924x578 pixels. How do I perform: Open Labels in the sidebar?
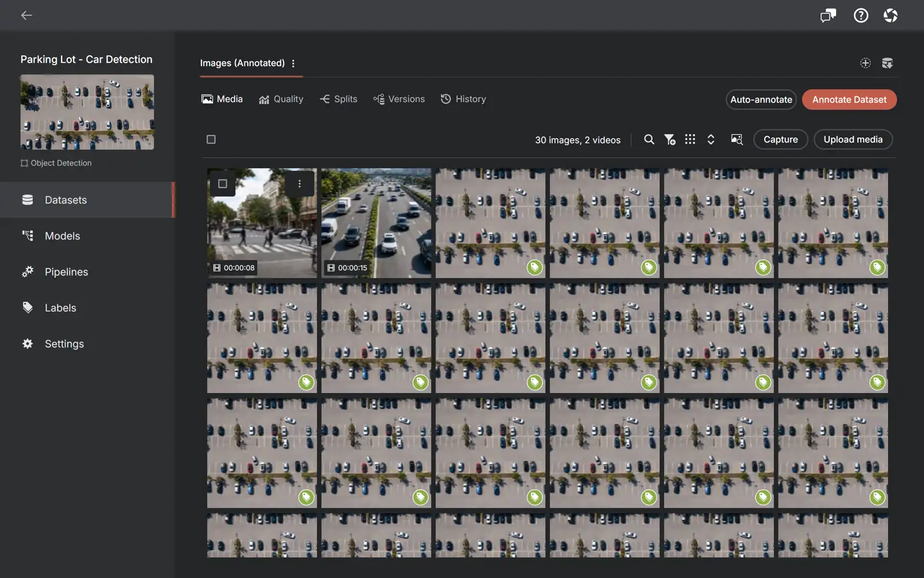[87, 308]
